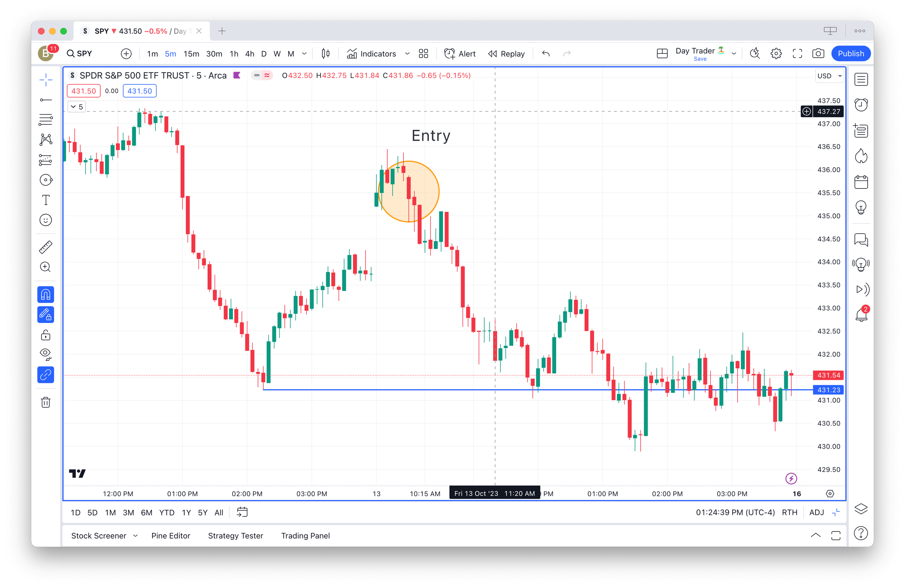This screenshot has height=588, width=905.
Task: Toggle the drawings sync link
Action: (x=46, y=375)
